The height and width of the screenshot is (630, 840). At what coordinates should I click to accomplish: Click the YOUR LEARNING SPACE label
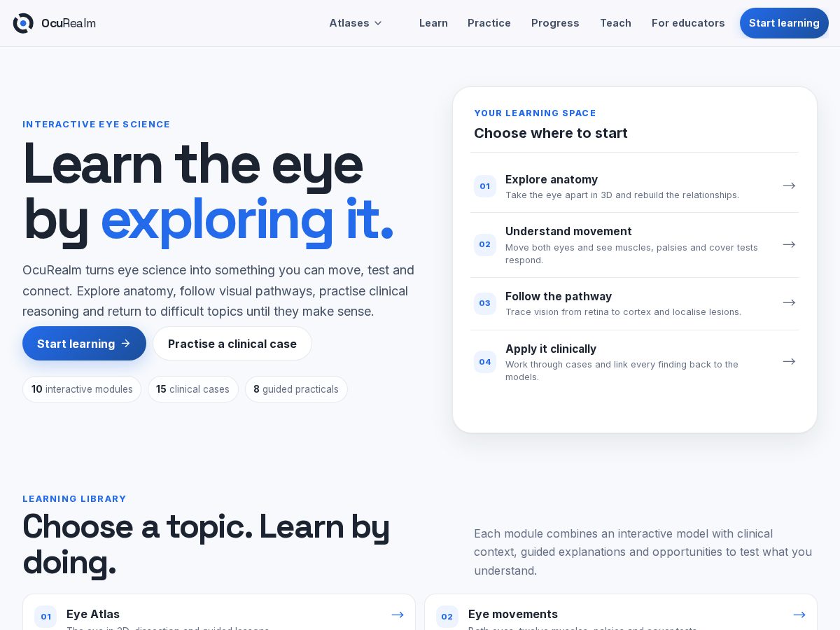point(535,113)
